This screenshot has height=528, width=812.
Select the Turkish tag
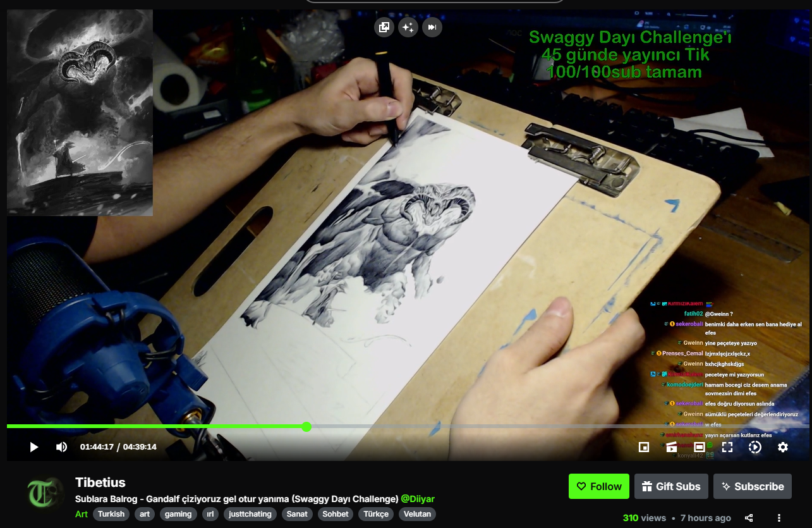tap(111, 514)
